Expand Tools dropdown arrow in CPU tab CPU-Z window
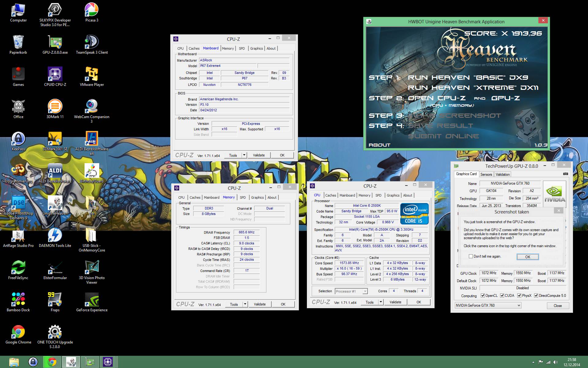 381,302
